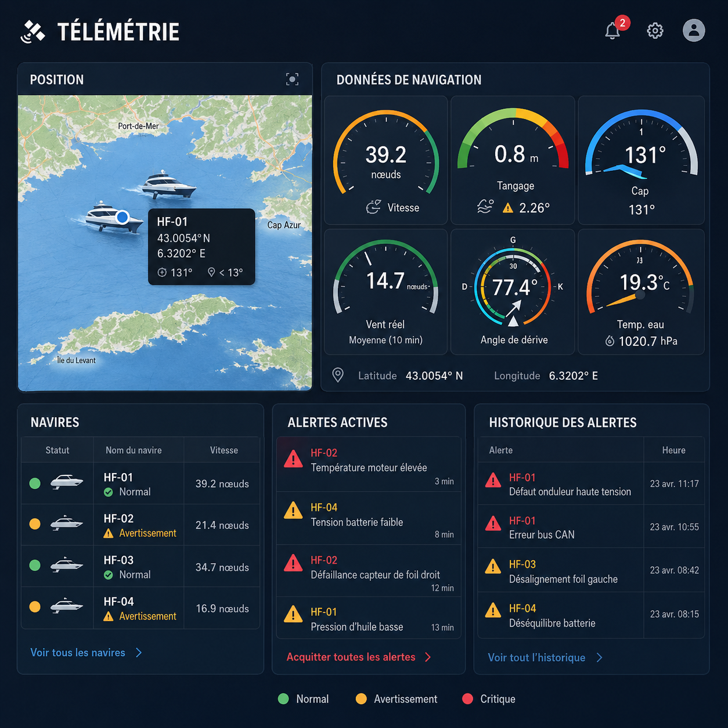Click the blue HF-01 position marker
Image resolution: width=728 pixels, height=728 pixels.
pyautogui.click(x=122, y=217)
